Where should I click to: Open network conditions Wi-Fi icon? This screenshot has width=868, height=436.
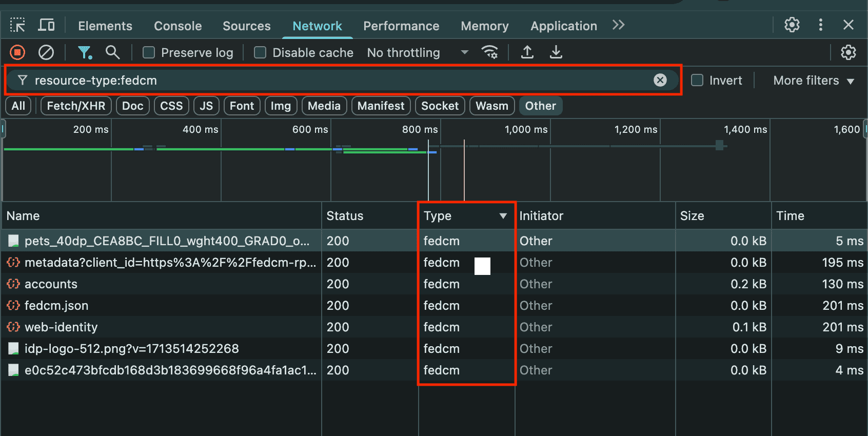[x=490, y=52]
